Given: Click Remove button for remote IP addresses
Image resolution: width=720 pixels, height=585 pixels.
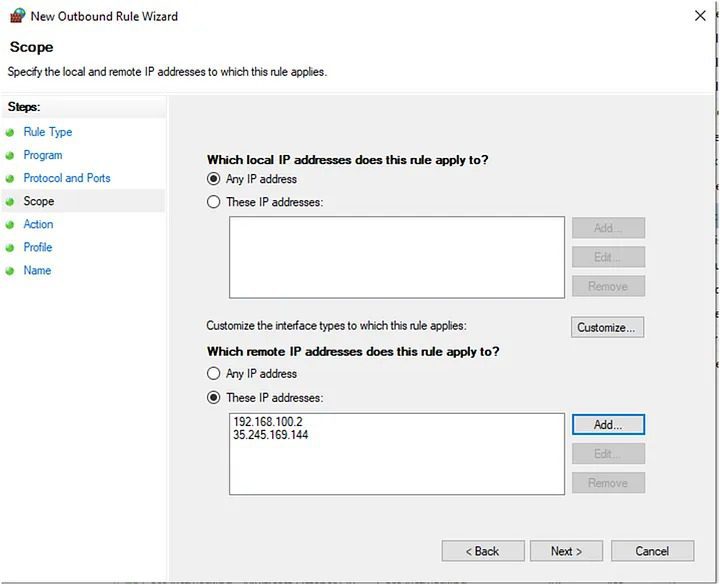Looking at the screenshot, I should [608, 483].
